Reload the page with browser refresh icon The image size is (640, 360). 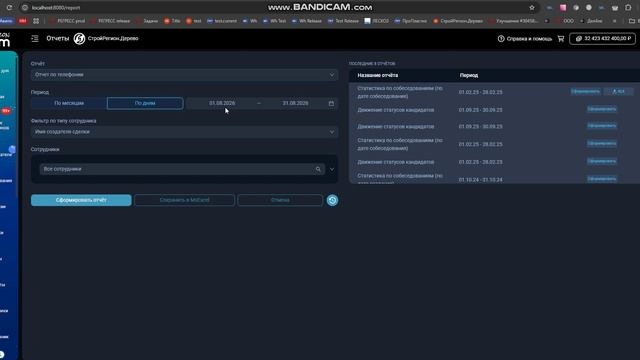[x=9, y=7]
